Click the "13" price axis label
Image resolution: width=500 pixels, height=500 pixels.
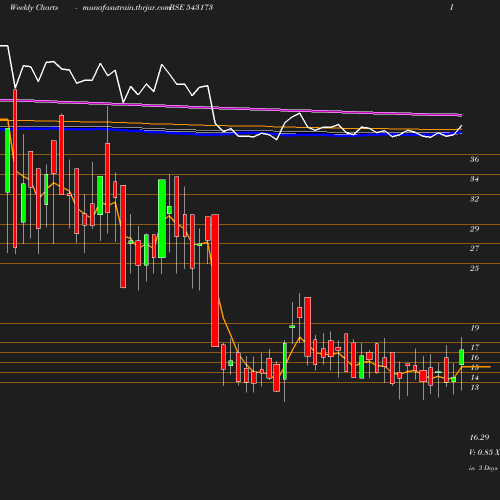475,387
